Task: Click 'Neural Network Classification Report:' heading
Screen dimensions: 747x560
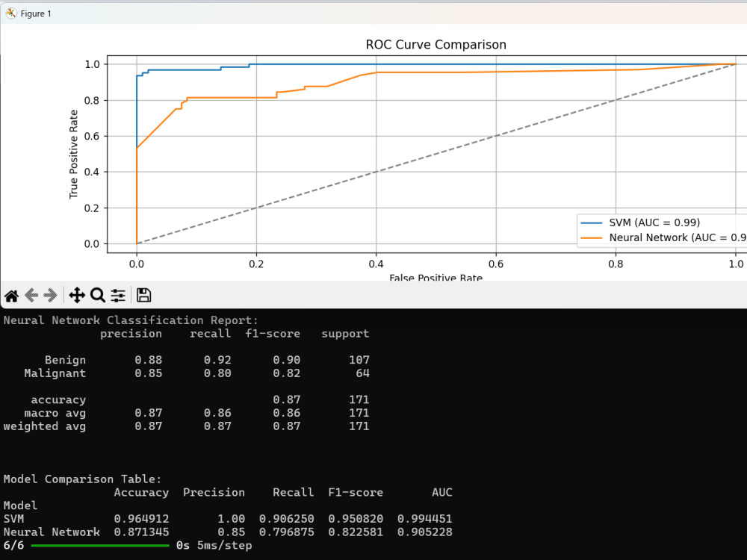Action: pos(131,320)
